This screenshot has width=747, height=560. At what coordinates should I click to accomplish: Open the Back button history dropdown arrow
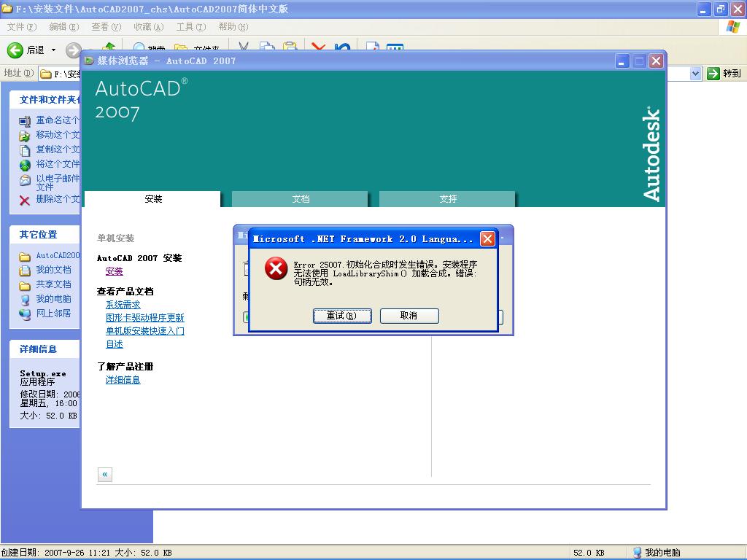pyautogui.click(x=53, y=50)
